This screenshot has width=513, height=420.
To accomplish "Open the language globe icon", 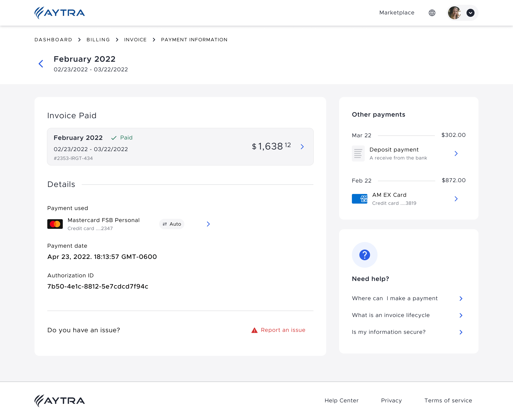I will tap(432, 13).
